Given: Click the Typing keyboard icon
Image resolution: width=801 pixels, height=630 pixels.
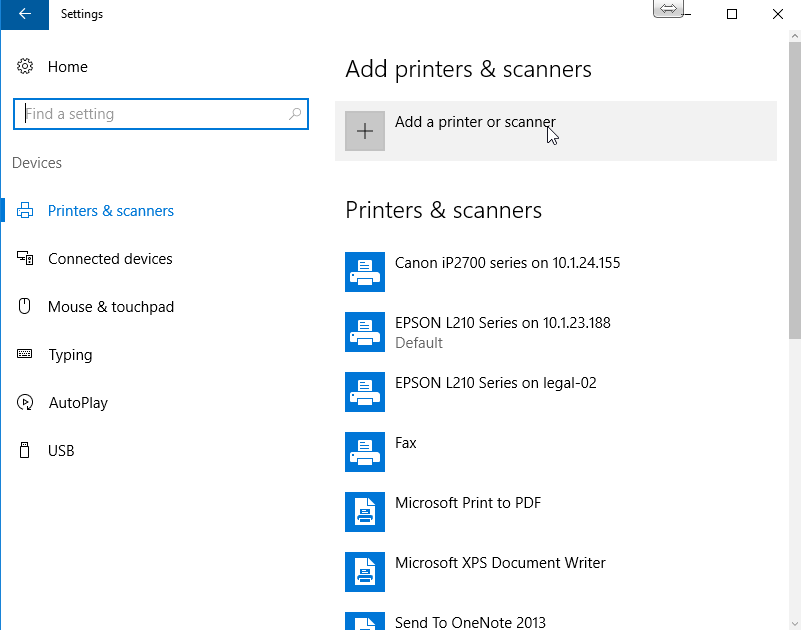Looking at the screenshot, I should 24,354.
